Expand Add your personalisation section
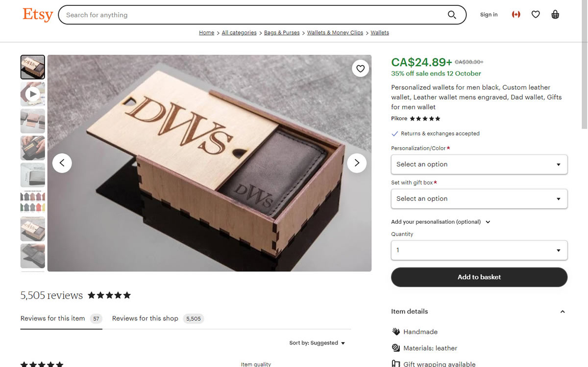The width and height of the screenshot is (588, 367). pos(441,222)
